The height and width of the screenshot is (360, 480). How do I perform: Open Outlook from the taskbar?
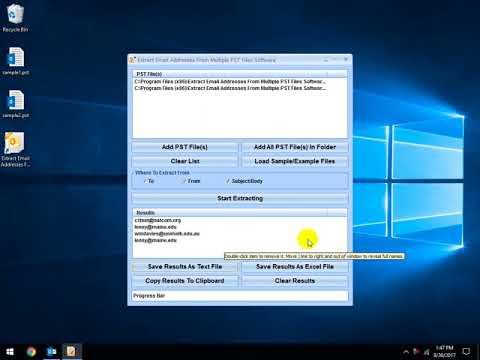click(52, 352)
